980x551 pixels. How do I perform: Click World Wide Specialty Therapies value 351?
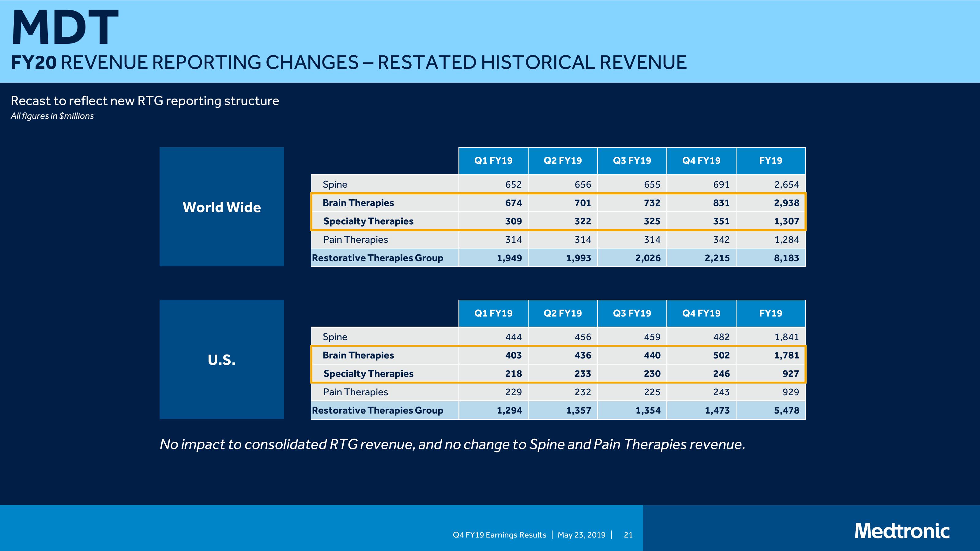[x=721, y=221]
